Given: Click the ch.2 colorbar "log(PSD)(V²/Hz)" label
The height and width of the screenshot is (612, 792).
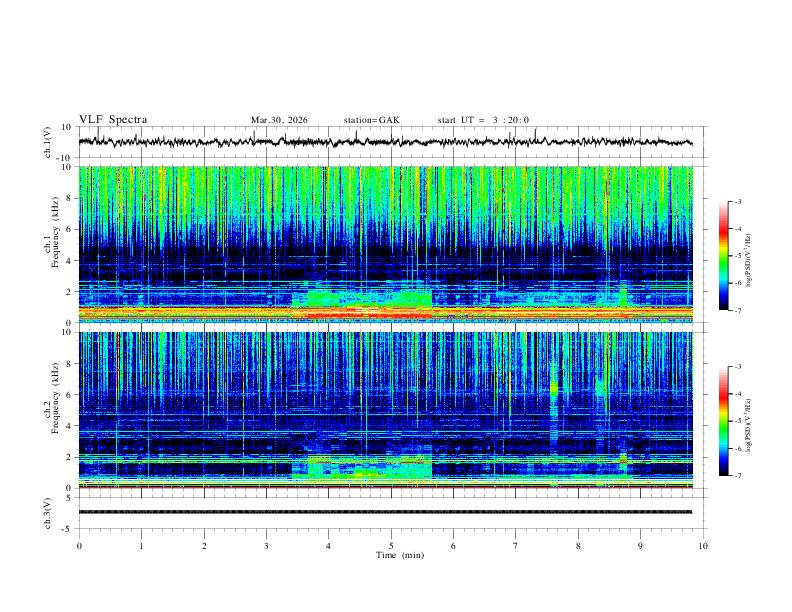Looking at the screenshot, I should 749,425.
